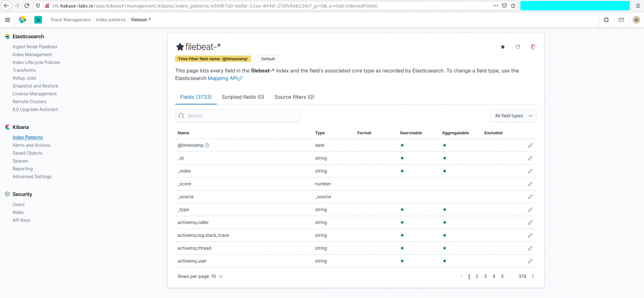This screenshot has width=644, height=298.
Task: Switch to Fields (3733) tab
Action: click(x=196, y=97)
